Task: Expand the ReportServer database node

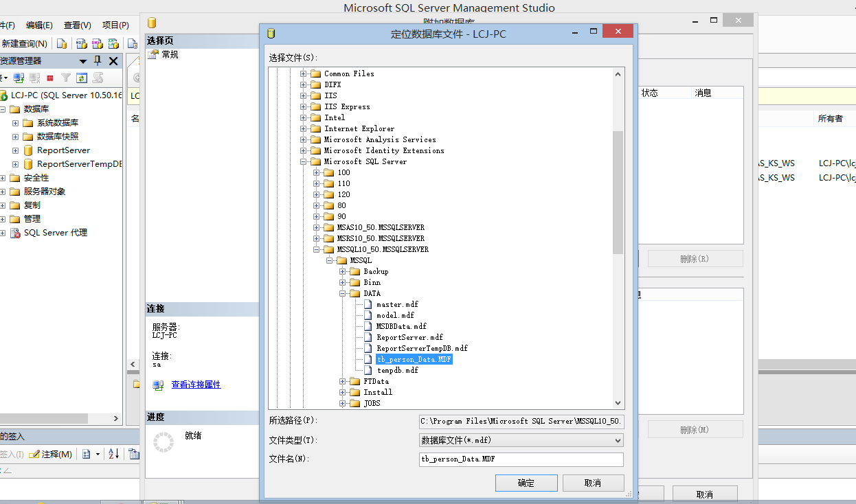Action: pos(15,150)
